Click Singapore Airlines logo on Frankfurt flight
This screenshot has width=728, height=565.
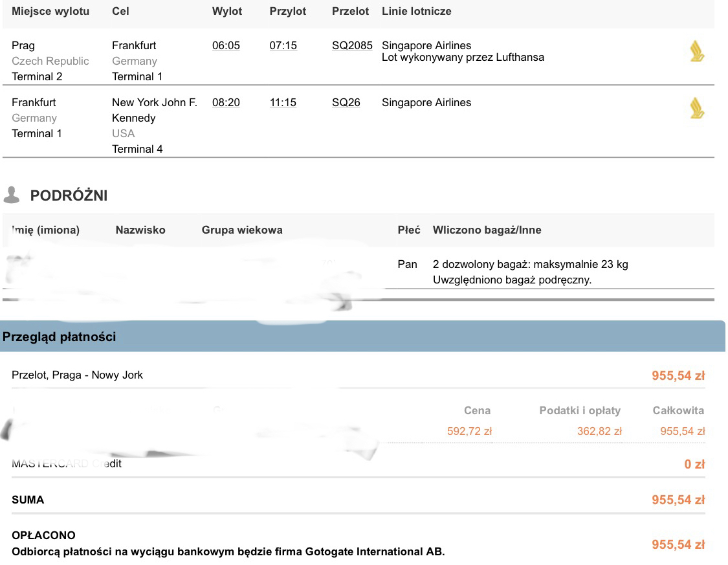[x=696, y=108]
